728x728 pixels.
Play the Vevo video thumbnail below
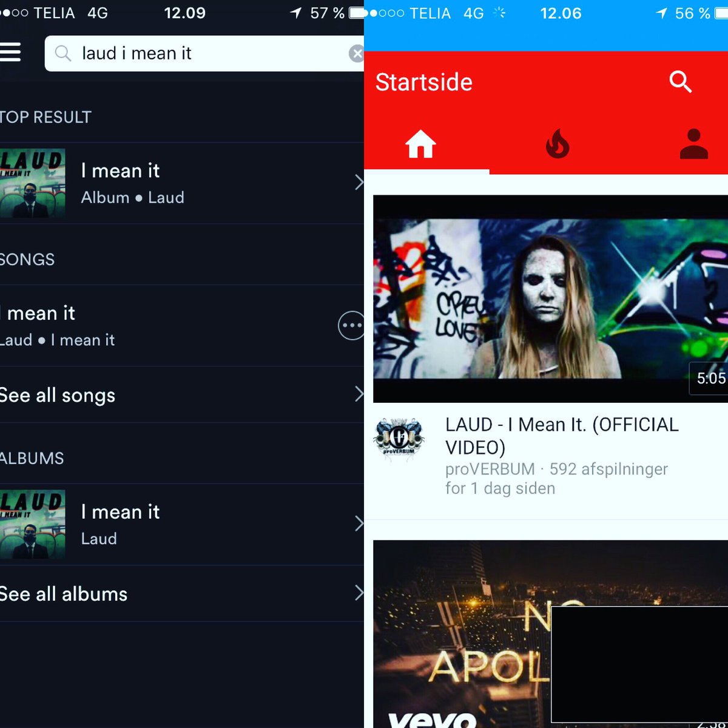click(x=550, y=634)
